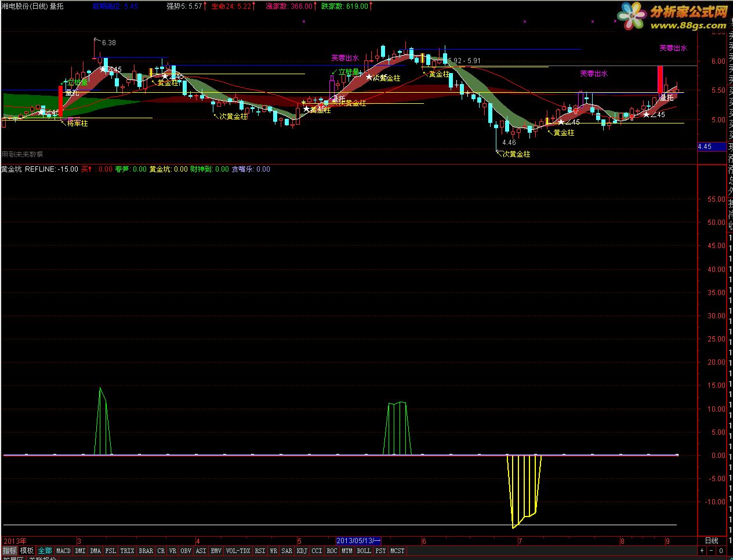The height and width of the screenshot is (560, 733).
Task: Load the RSI indicator
Action: tap(260, 551)
